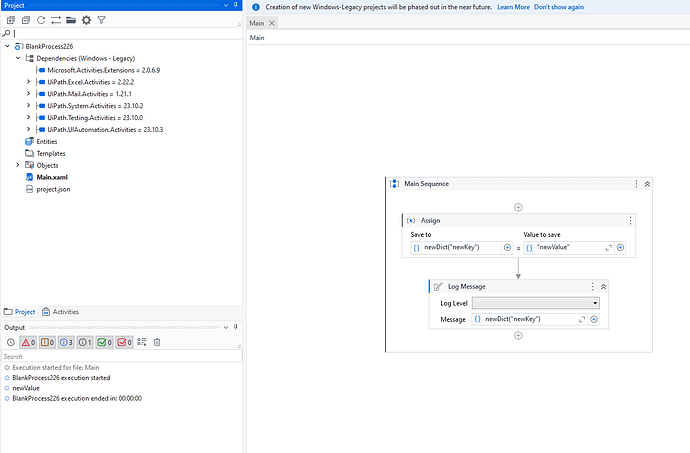Image resolution: width=690 pixels, height=453 pixels.
Task: Edit the Save to newDict("newKey") field
Action: click(458, 247)
